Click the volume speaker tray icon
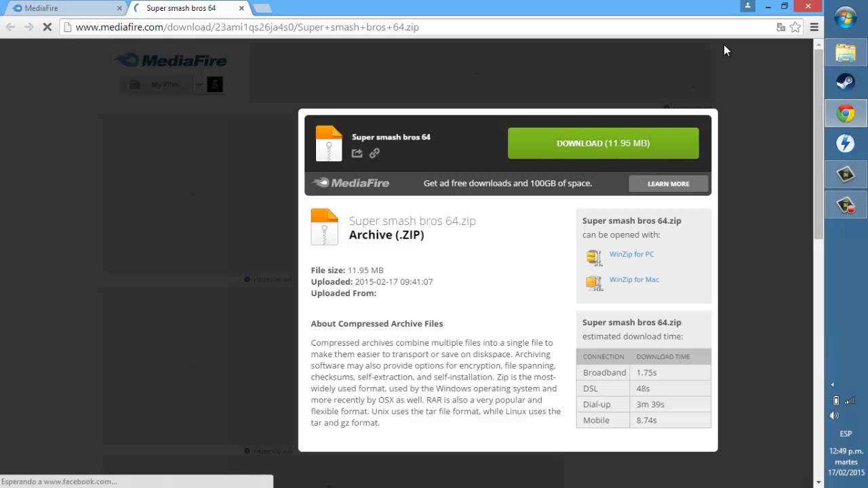This screenshot has width=868, height=488. click(x=834, y=415)
